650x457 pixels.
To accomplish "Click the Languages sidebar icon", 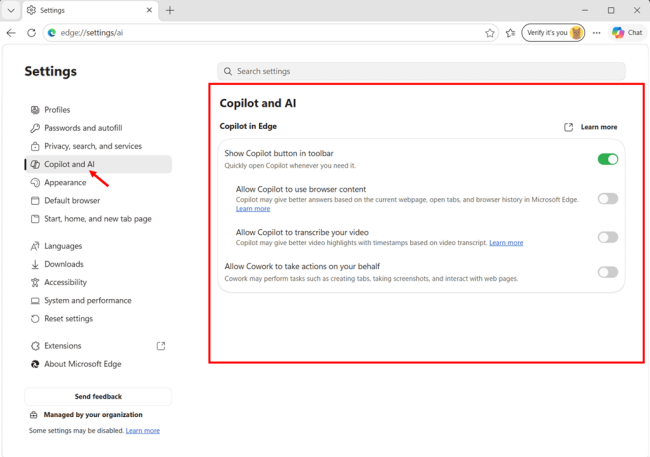I will coord(35,246).
